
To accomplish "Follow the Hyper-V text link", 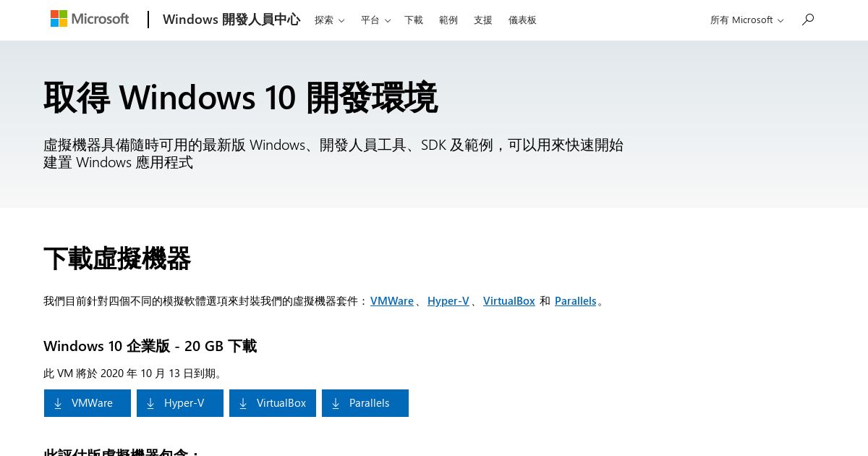I will pos(448,301).
